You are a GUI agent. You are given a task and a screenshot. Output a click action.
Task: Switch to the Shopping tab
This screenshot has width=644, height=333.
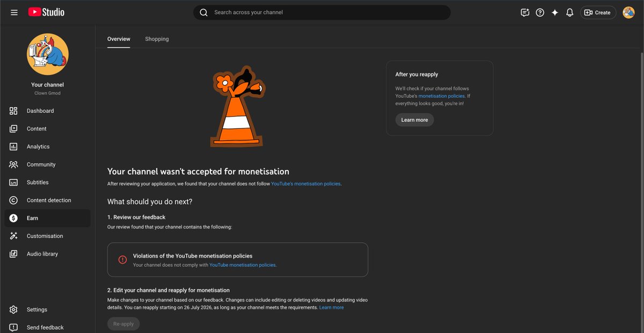[x=157, y=39]
